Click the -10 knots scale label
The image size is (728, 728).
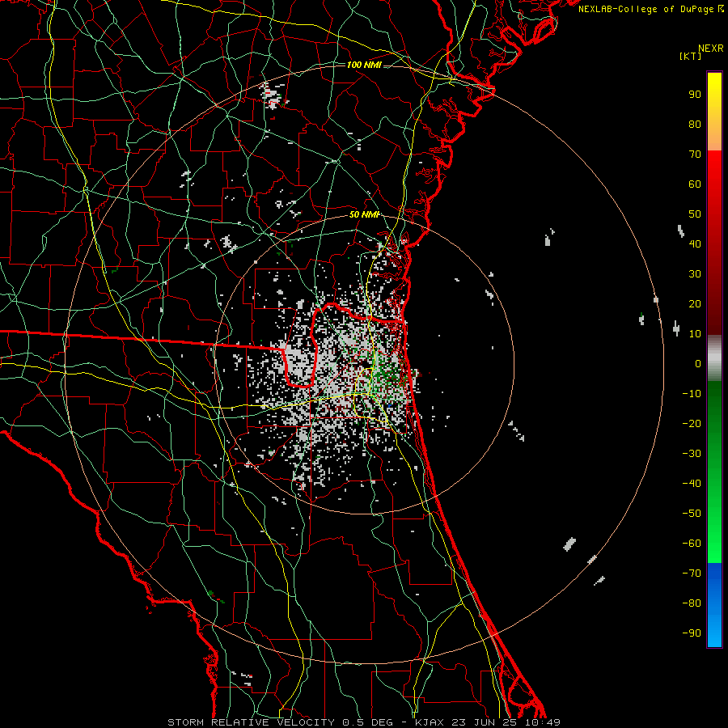point(692,394)
